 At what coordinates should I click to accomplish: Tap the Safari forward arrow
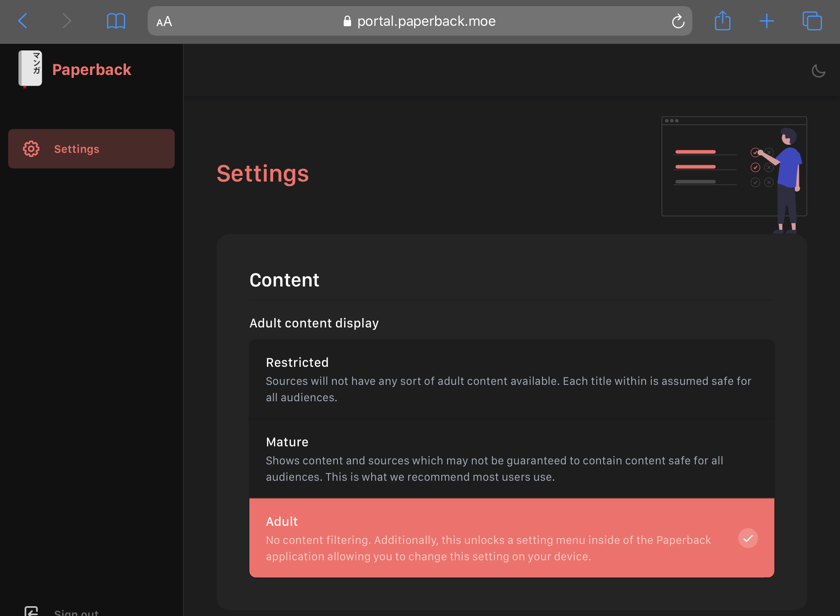click(66, 21)
